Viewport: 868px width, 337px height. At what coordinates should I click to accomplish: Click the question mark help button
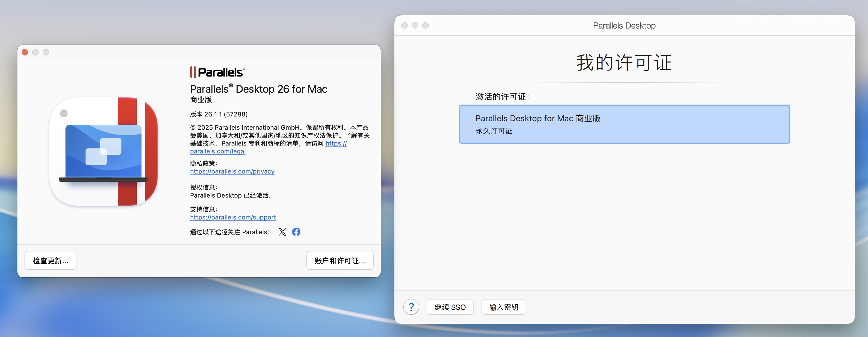[x=411, y=307]
